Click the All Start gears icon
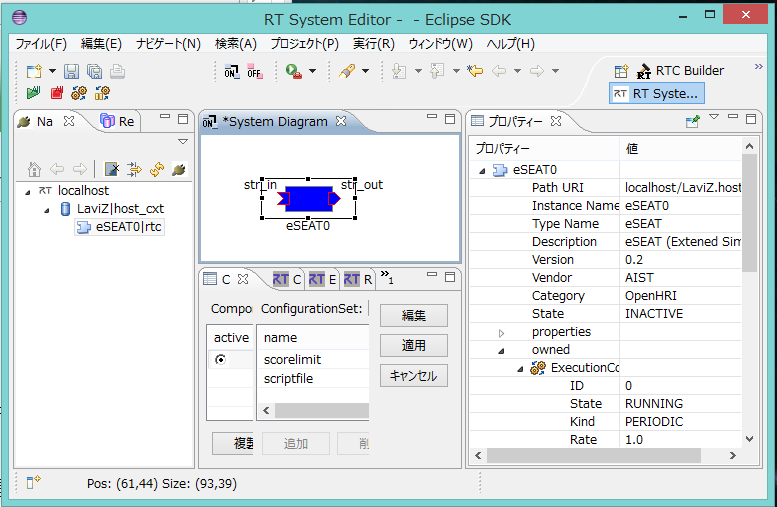This screenshot has width=777, height=507. pyautogui.click(x=79, y=93)
